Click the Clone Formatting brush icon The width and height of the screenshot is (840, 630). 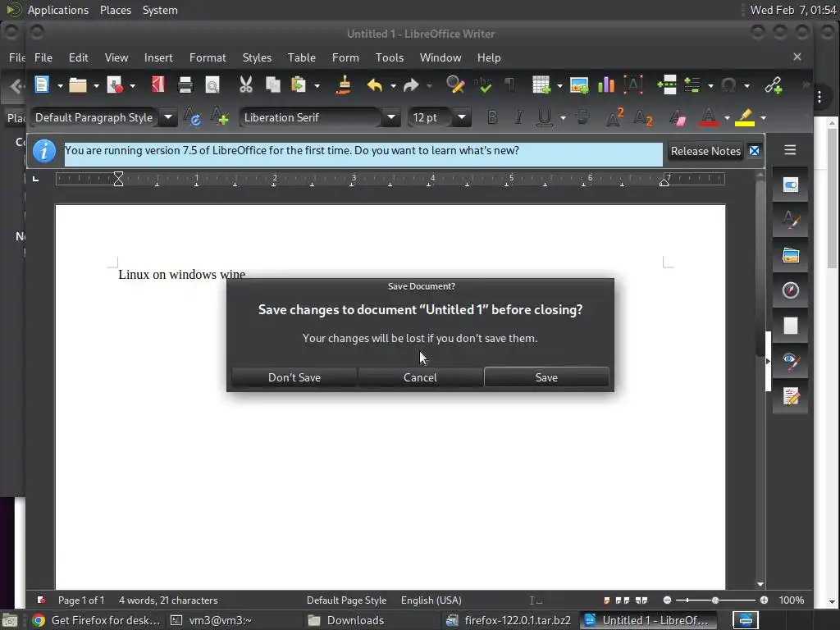pos(344,84)
